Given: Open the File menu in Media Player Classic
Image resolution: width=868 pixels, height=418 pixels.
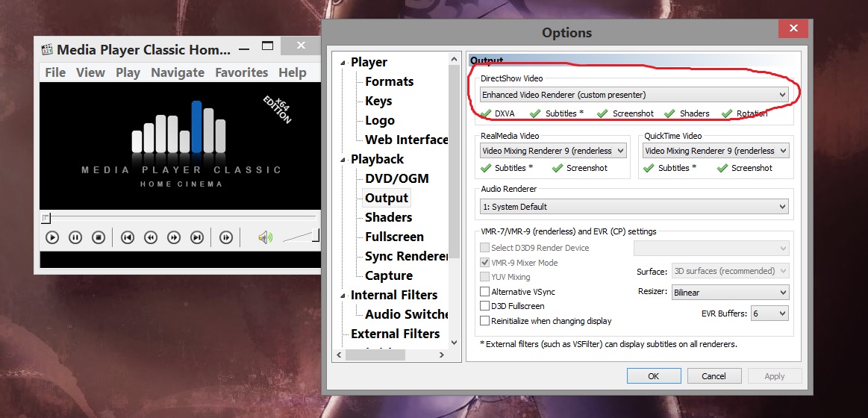Looking at the screenshot, I should [55, 72].
